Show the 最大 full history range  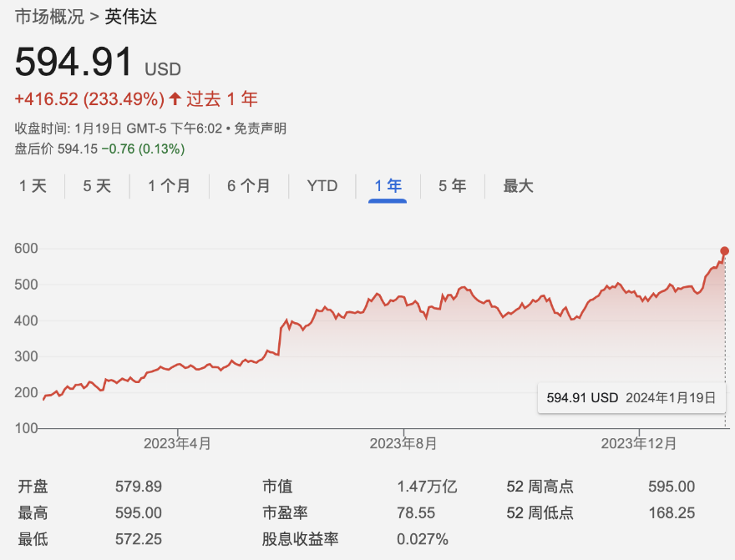(x=518, y=186)
